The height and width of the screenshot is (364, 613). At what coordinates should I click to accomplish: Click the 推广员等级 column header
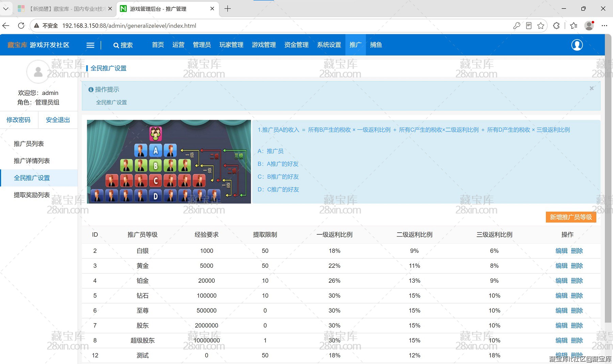143,235
